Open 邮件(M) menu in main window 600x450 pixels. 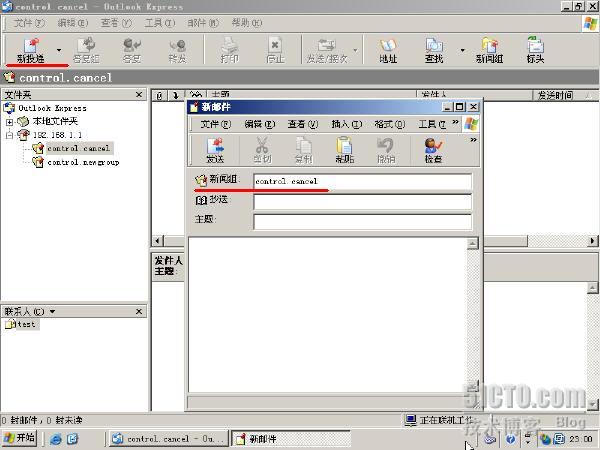click(203, 23)
